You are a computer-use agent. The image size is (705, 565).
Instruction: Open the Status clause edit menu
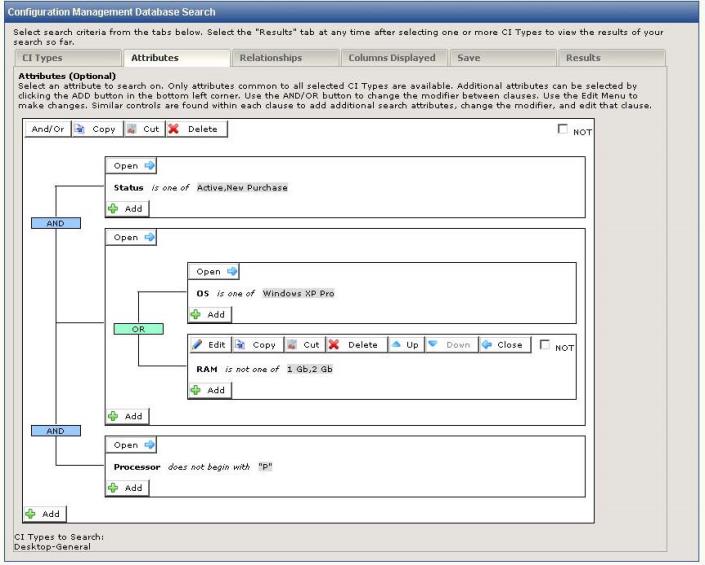131,166
